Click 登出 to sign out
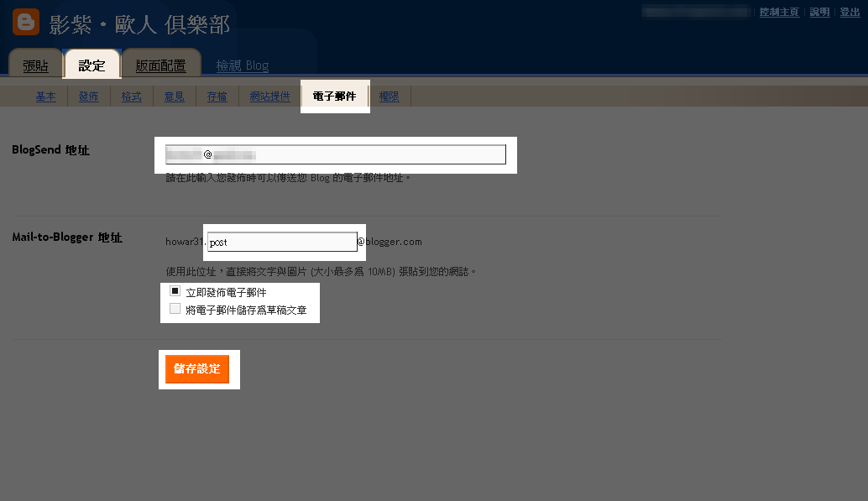This screenshot has width=868, height=501. click(850, 13)
